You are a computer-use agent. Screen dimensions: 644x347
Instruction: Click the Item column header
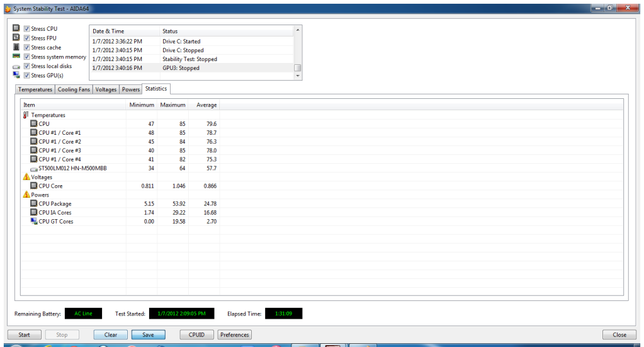click(73, 105)
